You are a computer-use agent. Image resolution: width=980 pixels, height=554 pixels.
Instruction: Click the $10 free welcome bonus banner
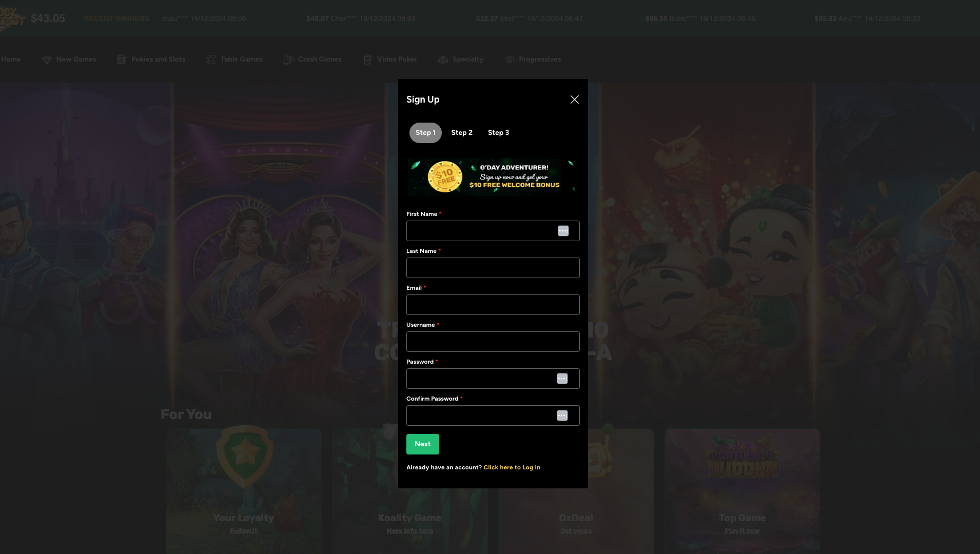[x=493, y=177]
